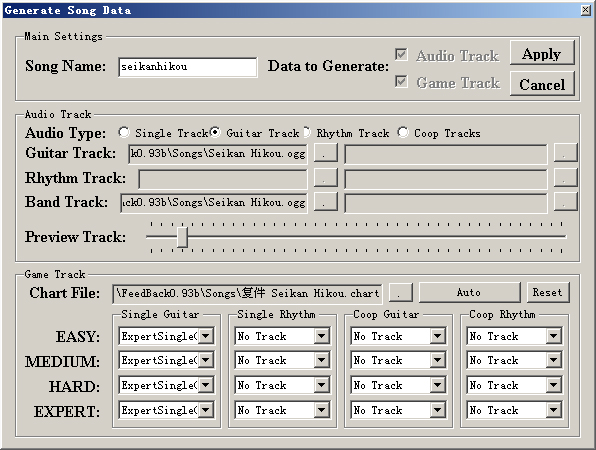Click the Song Name input field
Viewport: 596px width, 450px height.
[x=188, y=67]
